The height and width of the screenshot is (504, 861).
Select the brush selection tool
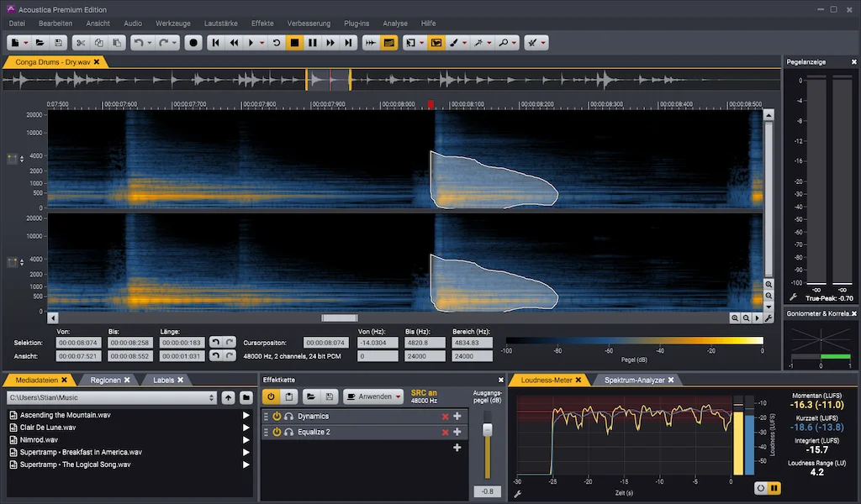pyautogui.click(x=454, y=43)
